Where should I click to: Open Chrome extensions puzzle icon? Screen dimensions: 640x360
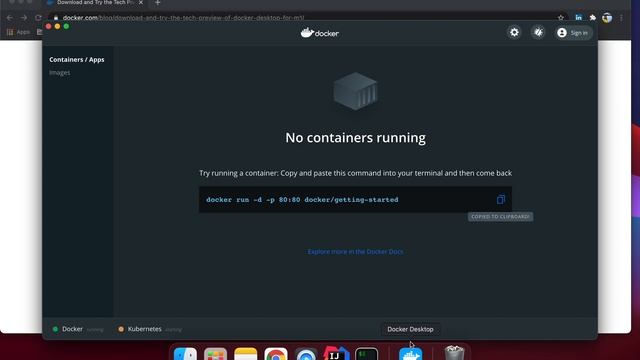(x=593, y=18)
